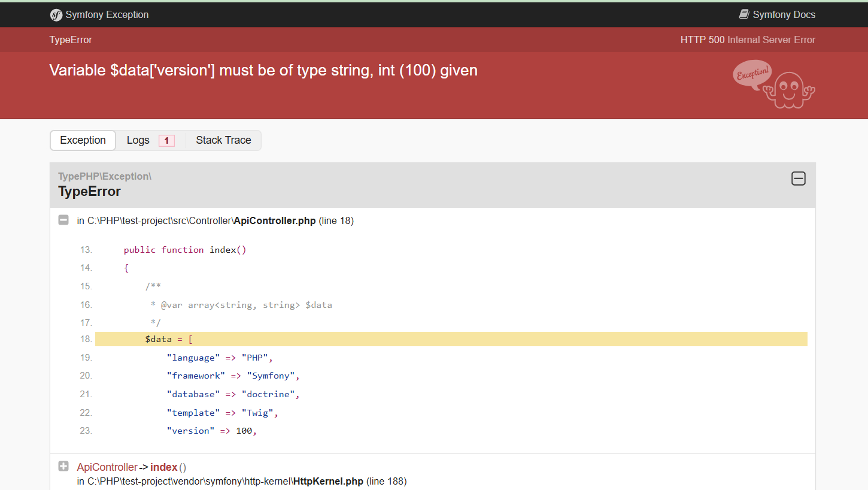Click the Symfony logo icon in header
The width and height of the screenshot is (868, 490).
[56, 15]
